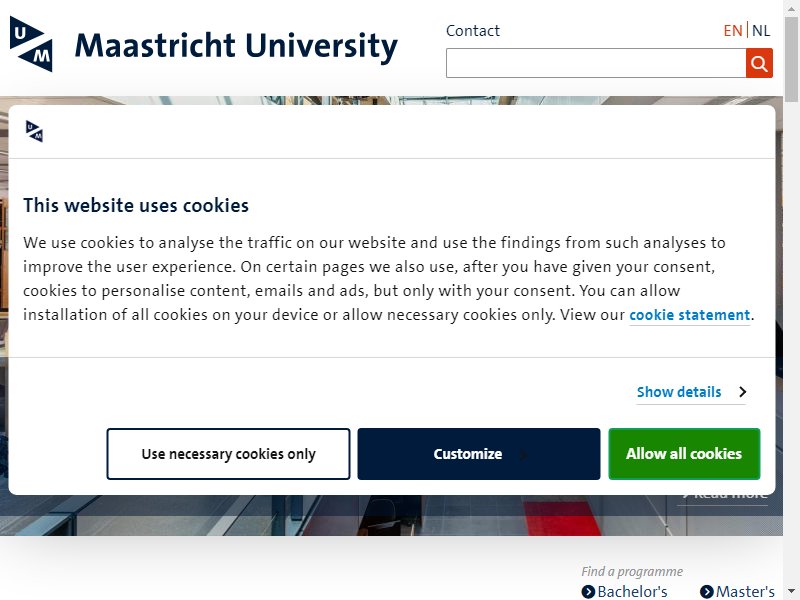Open the Contact page link
Image resolution: width=800 pixels, height=600 pixels.
pos(472,31)
